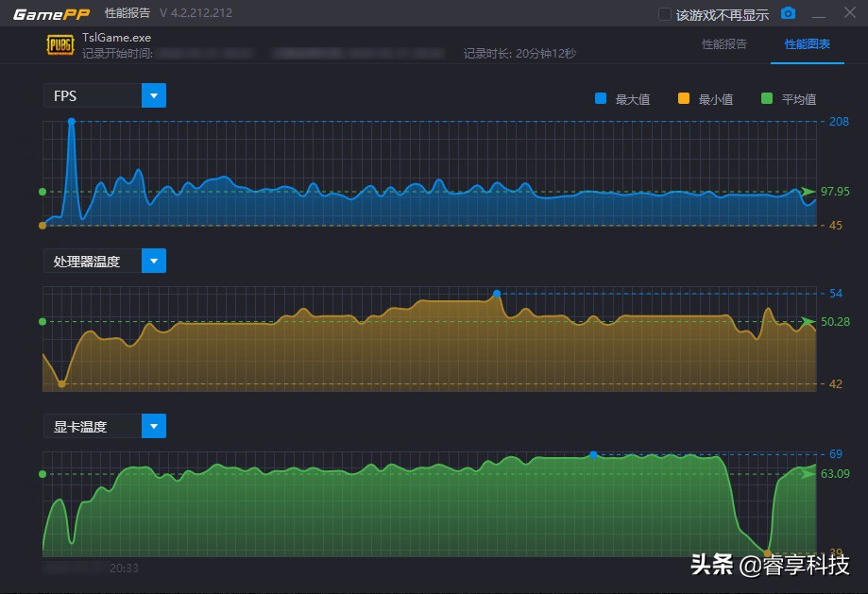Enable the 该游戏不再显示 checkbox

(664, 12)
